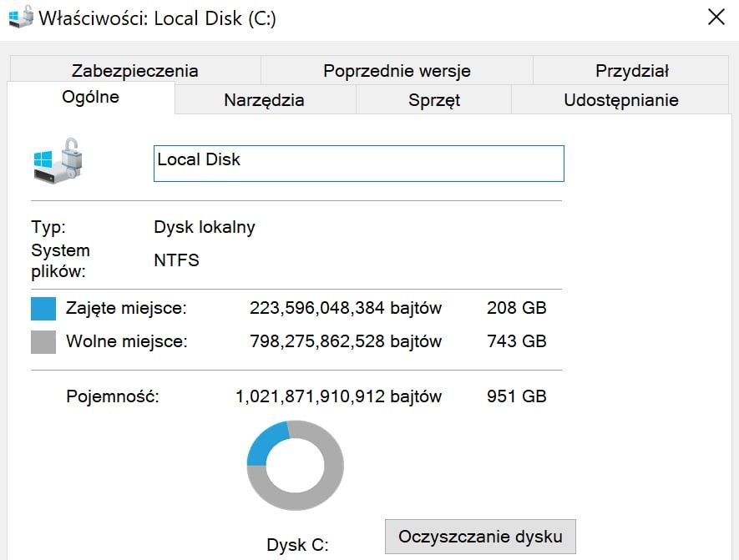Select the Ogólne tab
This screenshot has height=560, width=739.
[x=90, y=97]
